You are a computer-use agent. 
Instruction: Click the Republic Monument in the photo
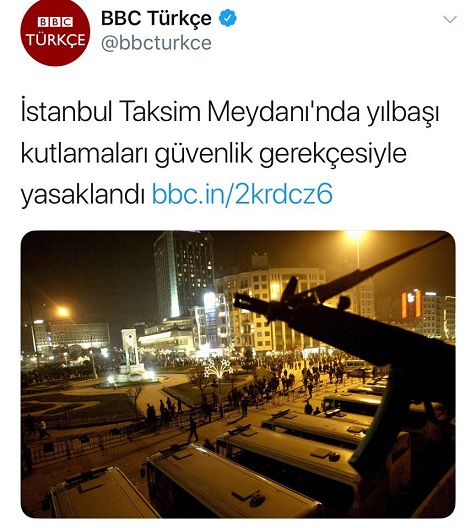click(x=131, y=352)
